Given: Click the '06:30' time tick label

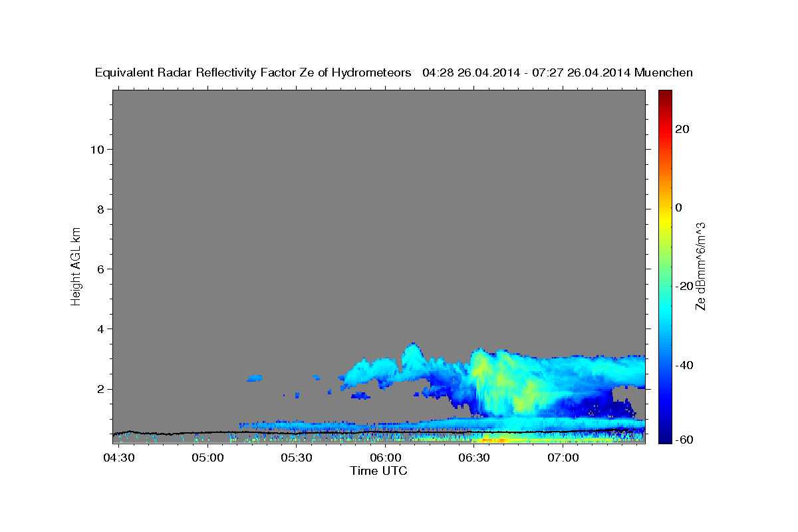Looking at the screenshot, I should point(474,458).
